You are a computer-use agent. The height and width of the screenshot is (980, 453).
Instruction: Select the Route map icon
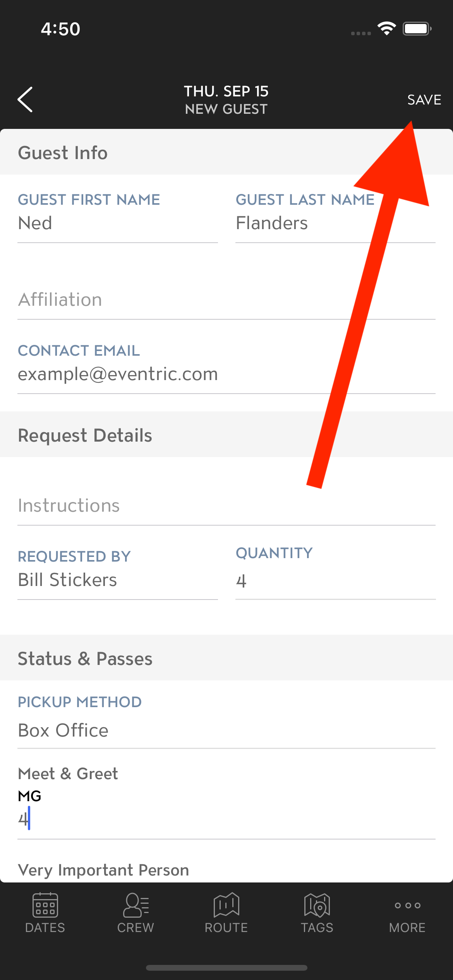[x=226, y=905]
